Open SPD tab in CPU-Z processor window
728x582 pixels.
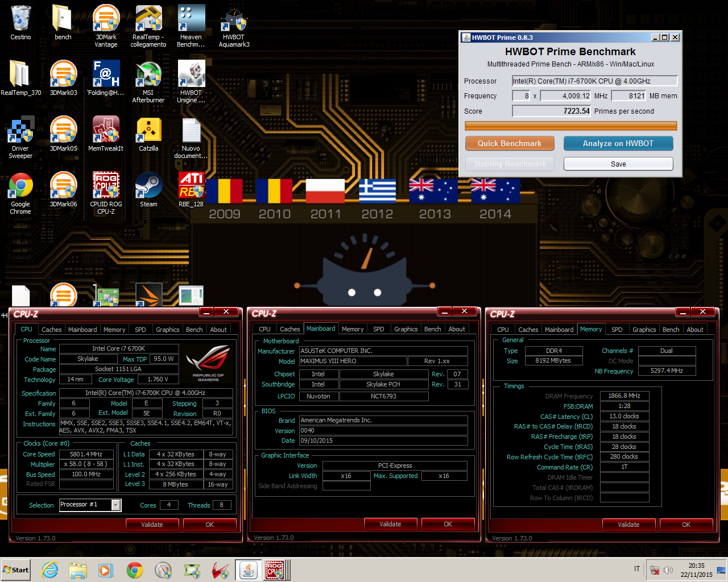pos(140,330)
